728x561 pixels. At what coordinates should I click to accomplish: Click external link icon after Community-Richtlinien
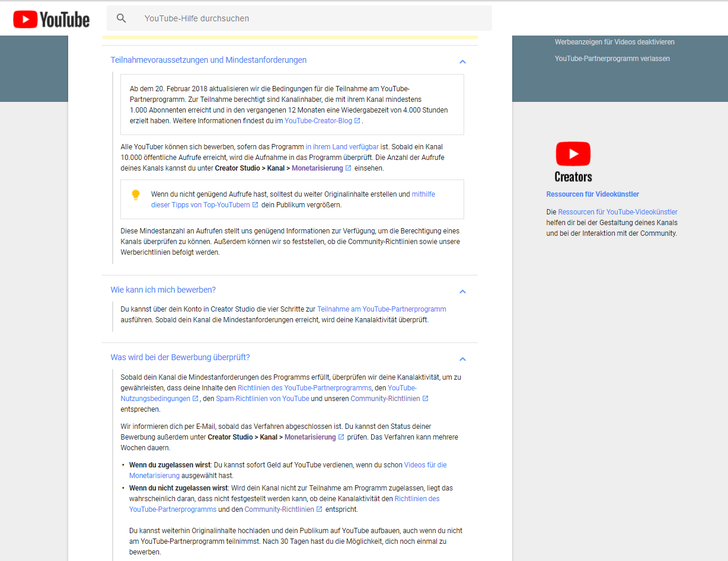[425, 399]
